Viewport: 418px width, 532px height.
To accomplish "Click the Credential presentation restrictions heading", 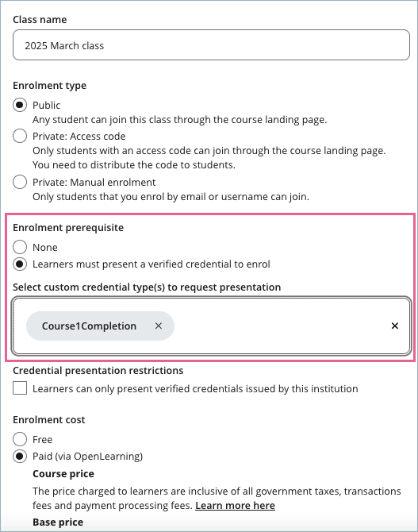I will tap(98, 371).
